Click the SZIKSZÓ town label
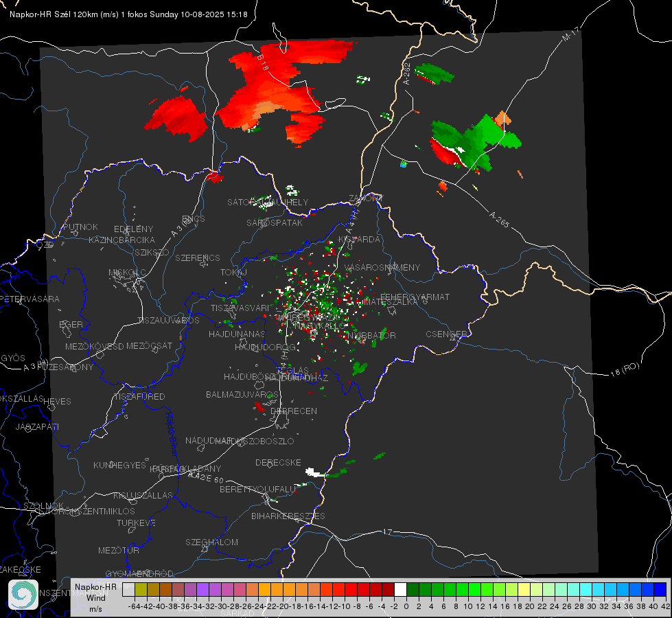The image size is (672, 618). click(x=152, y=252)
